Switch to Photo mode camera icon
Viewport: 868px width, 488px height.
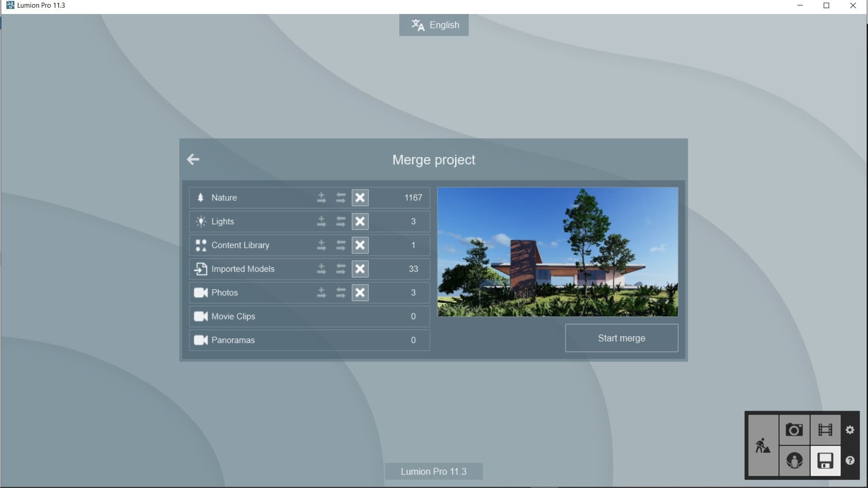[x=794, y=430]
